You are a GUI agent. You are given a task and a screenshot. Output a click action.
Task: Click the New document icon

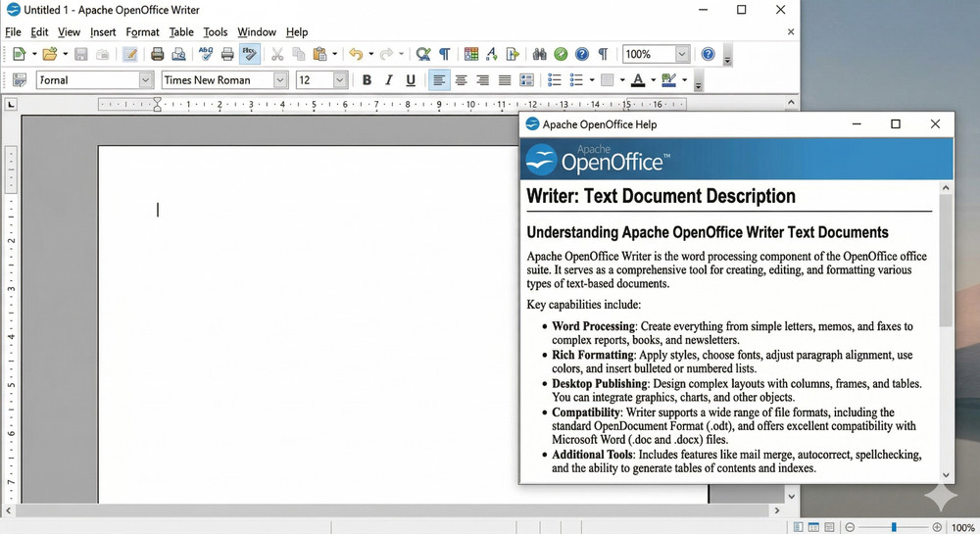tap(20, 54)
